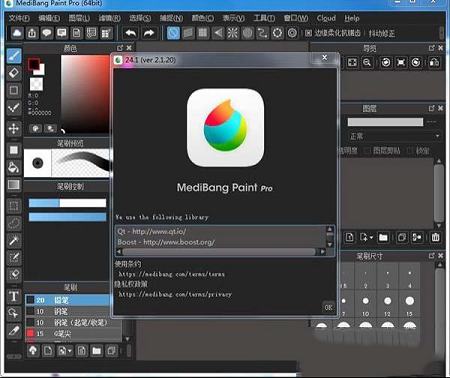Click the Boost library link line
This screenshot has height=378, width=450.
click(x=166, y=242)
